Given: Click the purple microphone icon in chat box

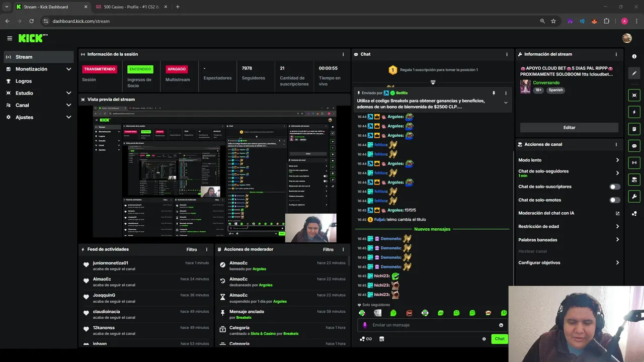Looking at the screenshot, I should [x=365, y=325].
